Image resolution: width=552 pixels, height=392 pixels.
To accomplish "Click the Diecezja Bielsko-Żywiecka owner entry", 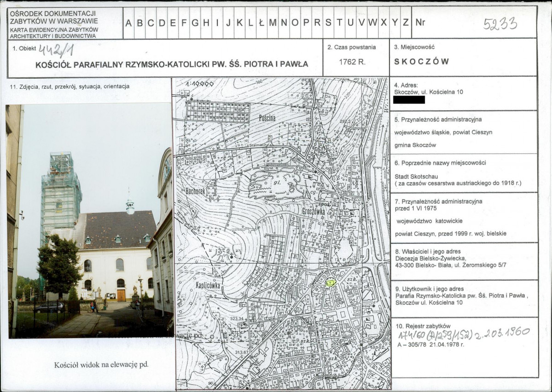I will pos(430,258).
